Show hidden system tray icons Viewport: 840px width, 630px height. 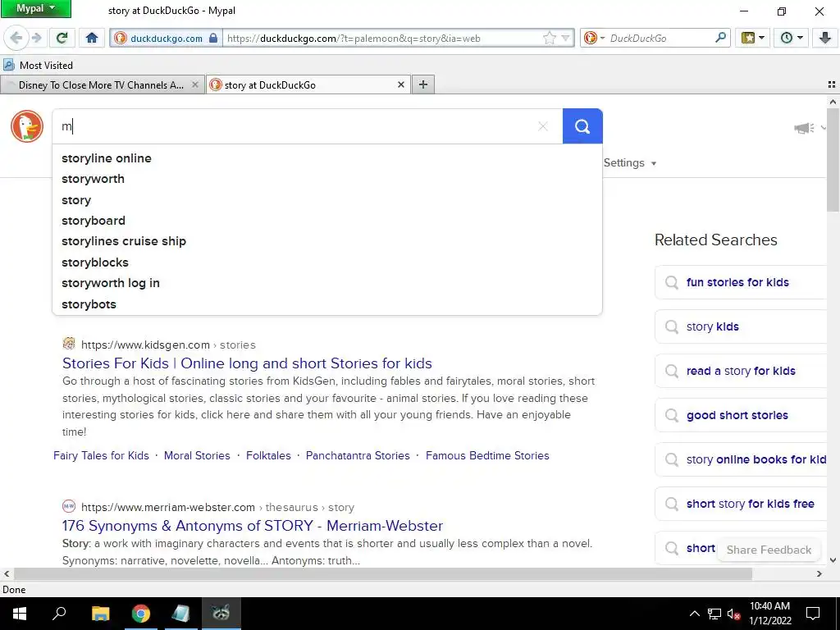(694, 614)
